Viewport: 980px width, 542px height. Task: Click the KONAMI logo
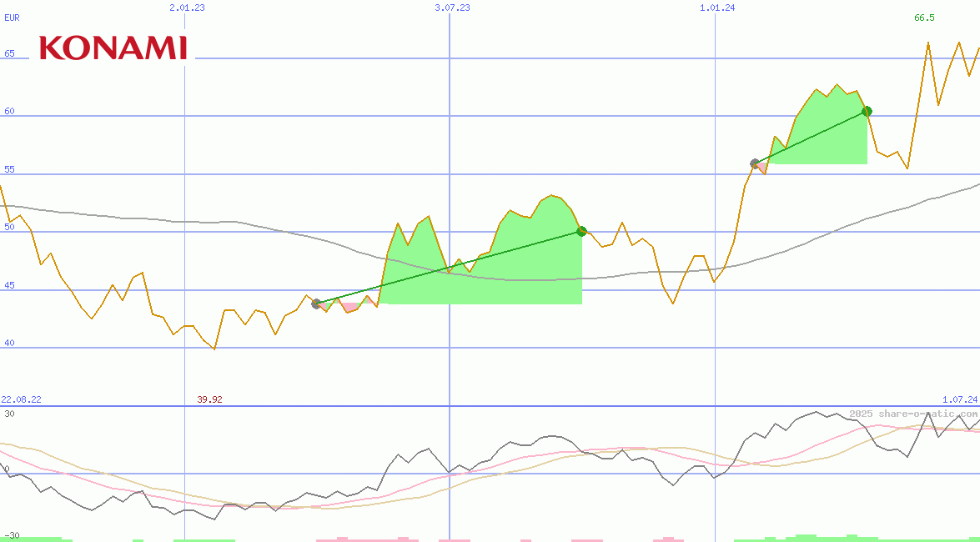[x=113, y=48]
